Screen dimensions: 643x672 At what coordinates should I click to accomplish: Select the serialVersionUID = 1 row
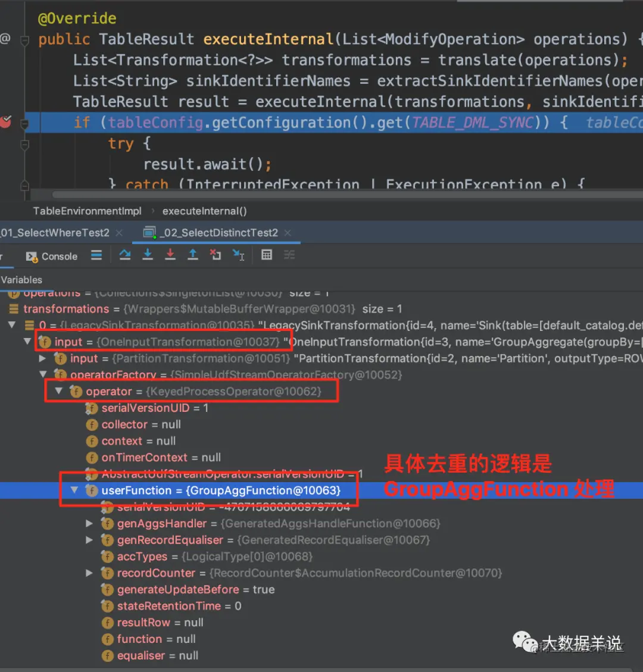[x=321, y=408]
